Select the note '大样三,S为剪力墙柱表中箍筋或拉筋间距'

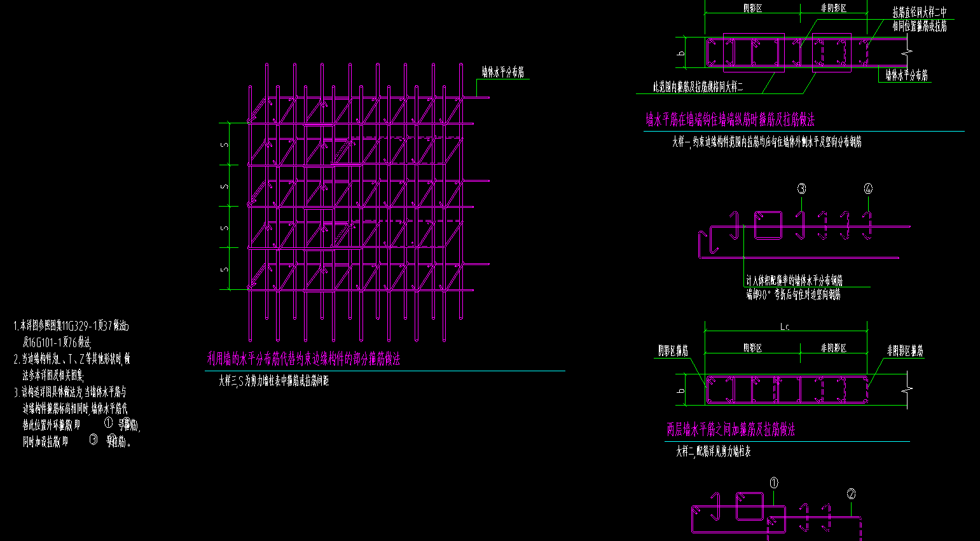274,381
